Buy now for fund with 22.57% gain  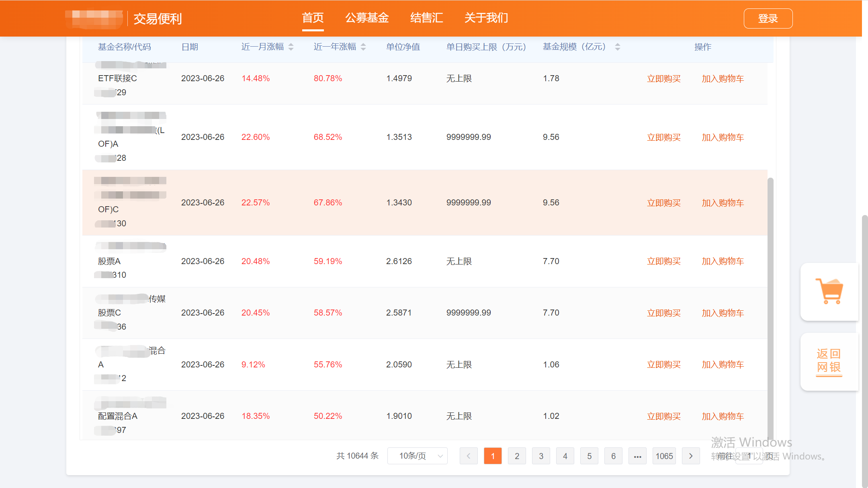tap(664, 203)
